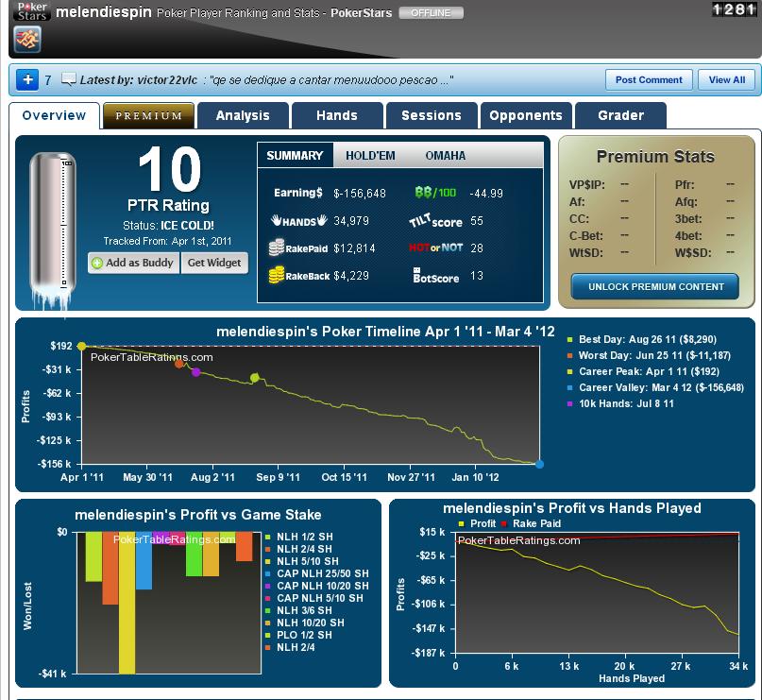This screenshot has width=762, height=700.
Task: Click the CAP NLH 5/10 SH legend swatch
Action: click(268, 598)
